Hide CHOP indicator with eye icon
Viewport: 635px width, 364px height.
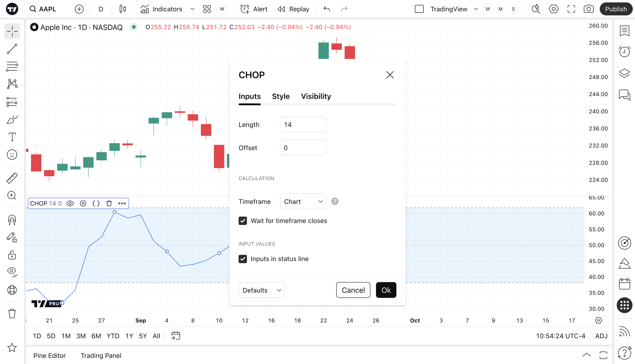pyautogui.click(x=70, y=204)
